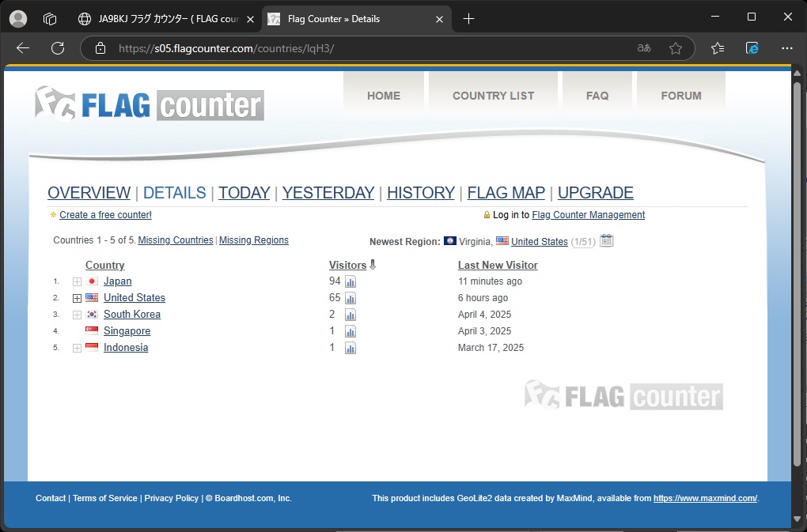The width and height of the screenshot is (807, 532).
Task: Expand the Japan regions list
Action: click(x=77, y=281)
